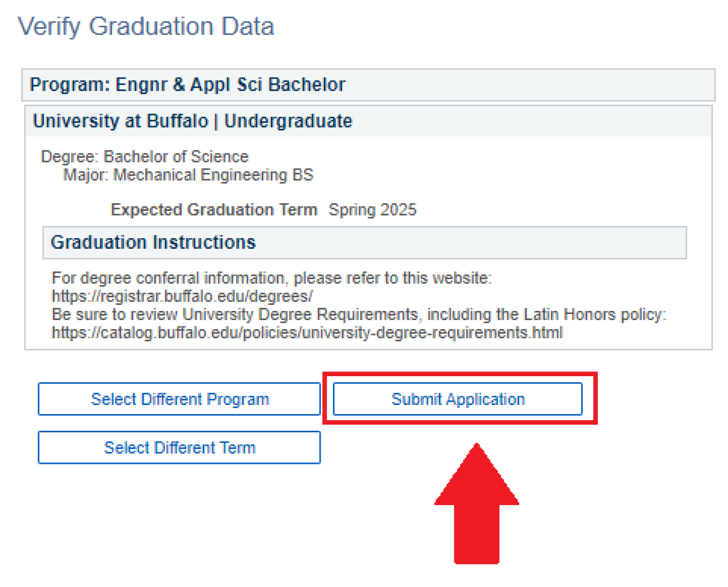This screenshot has width=728, height=587.
Task: Click Select Different Term
Action: (x=179, y=447)
